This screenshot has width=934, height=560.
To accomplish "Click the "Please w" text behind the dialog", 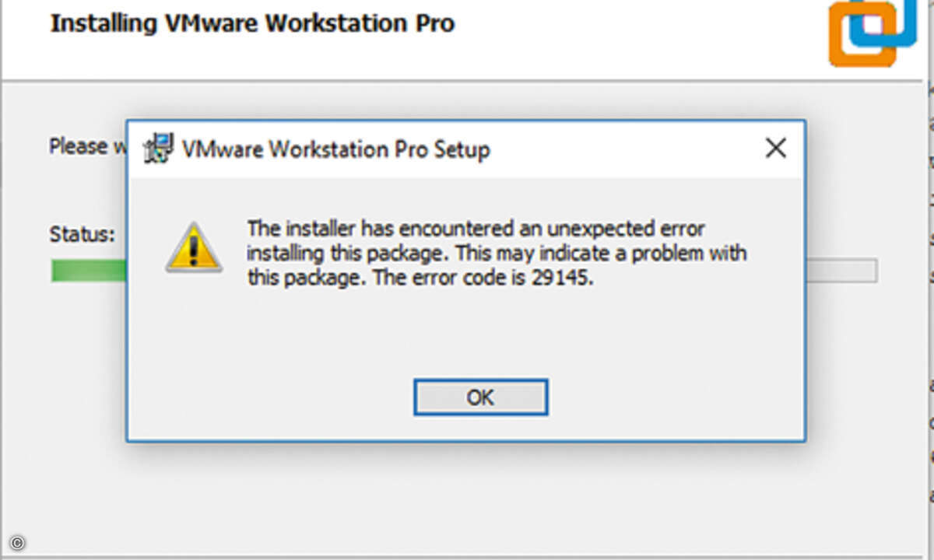I will pyautogui.click(x=87, y=146).
